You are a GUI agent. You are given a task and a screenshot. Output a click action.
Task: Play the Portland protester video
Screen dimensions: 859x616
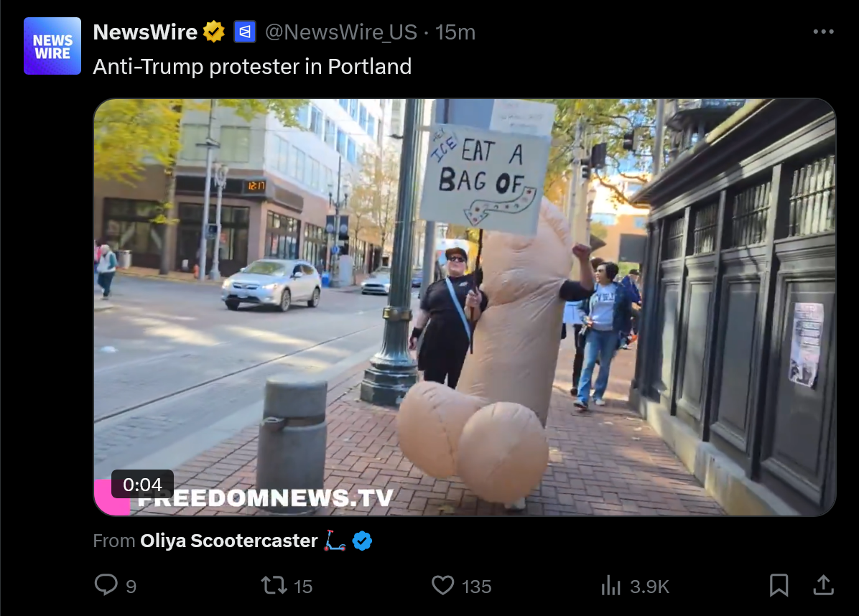pyautogui.click(x=465, y=307)
